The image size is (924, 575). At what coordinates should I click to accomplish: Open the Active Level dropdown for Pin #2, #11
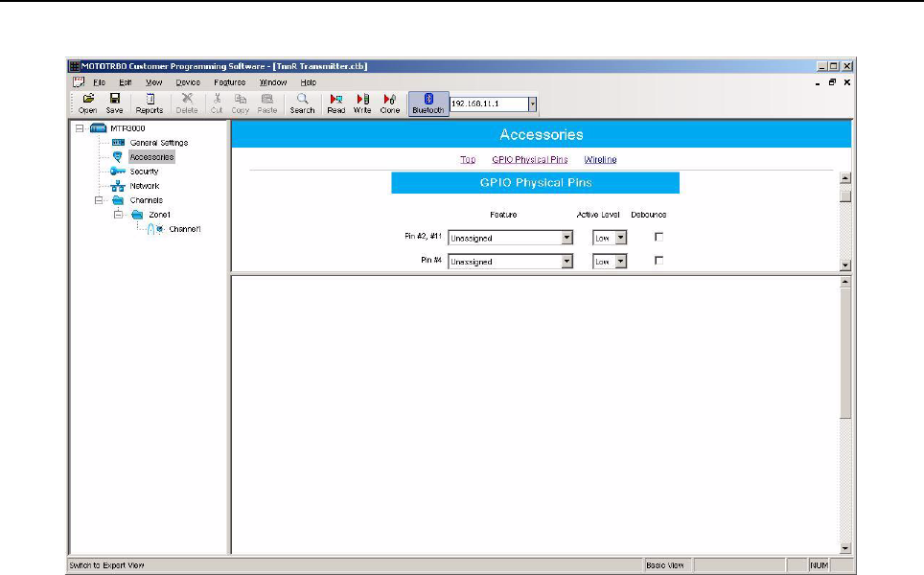coord(620,238)
